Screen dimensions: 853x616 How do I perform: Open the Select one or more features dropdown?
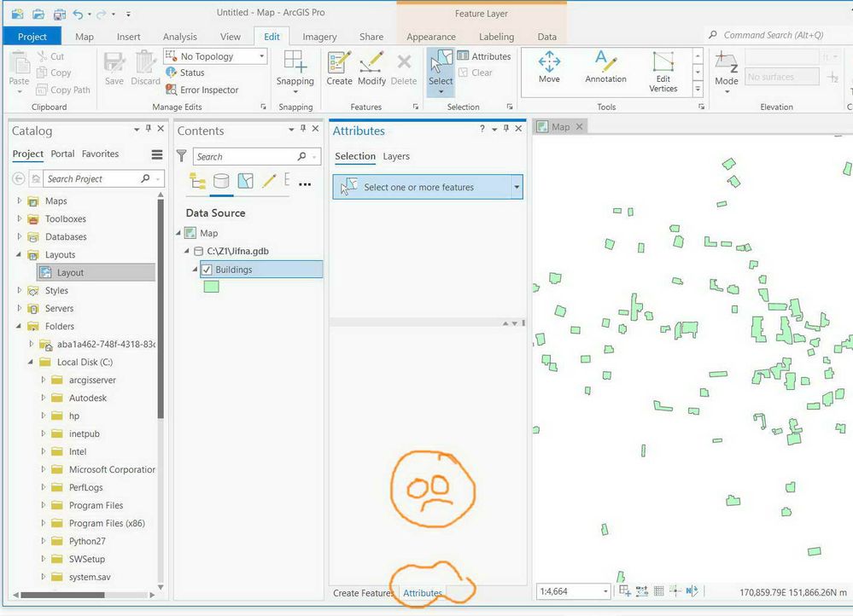tap(517, 187)
